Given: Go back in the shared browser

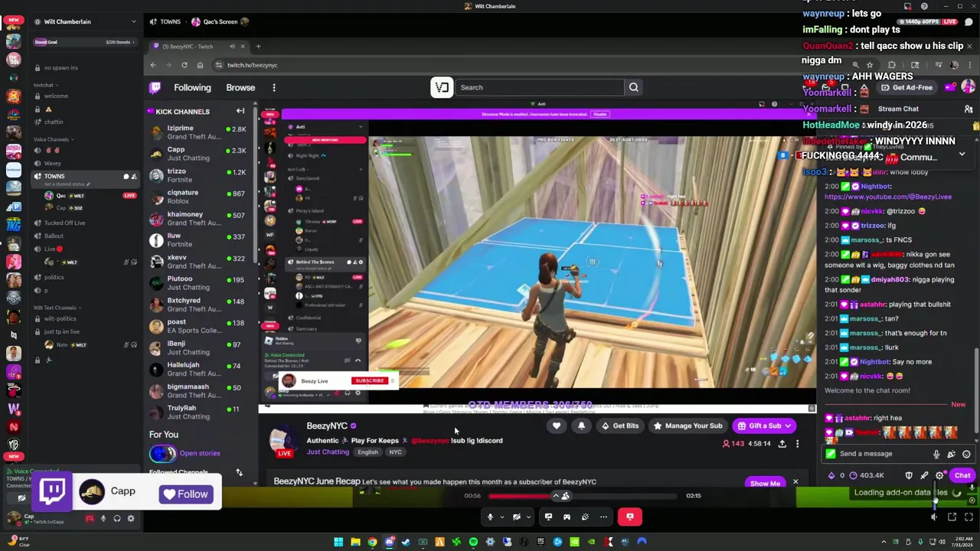Looking at the screenshot, I should [153, 65].
